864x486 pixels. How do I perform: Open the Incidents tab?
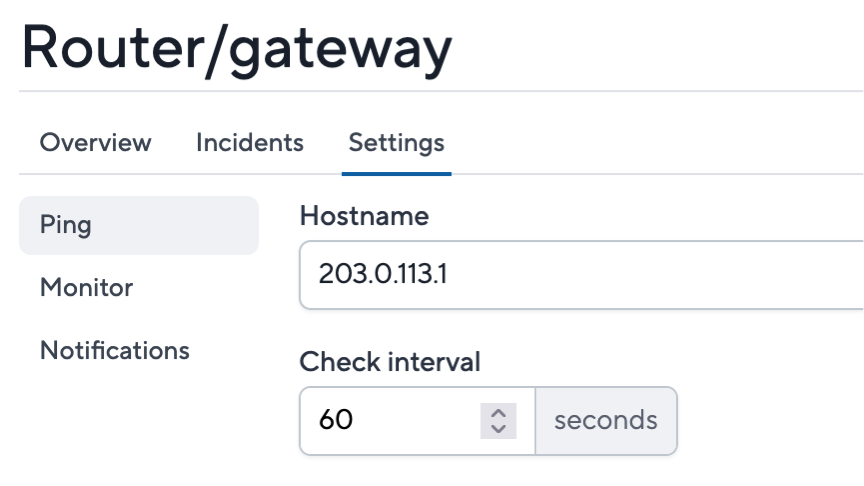(x=250, y=143)
